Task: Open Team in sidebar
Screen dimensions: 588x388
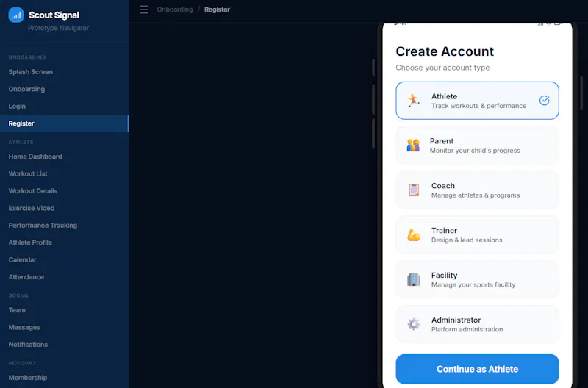Action: point(65,310)
